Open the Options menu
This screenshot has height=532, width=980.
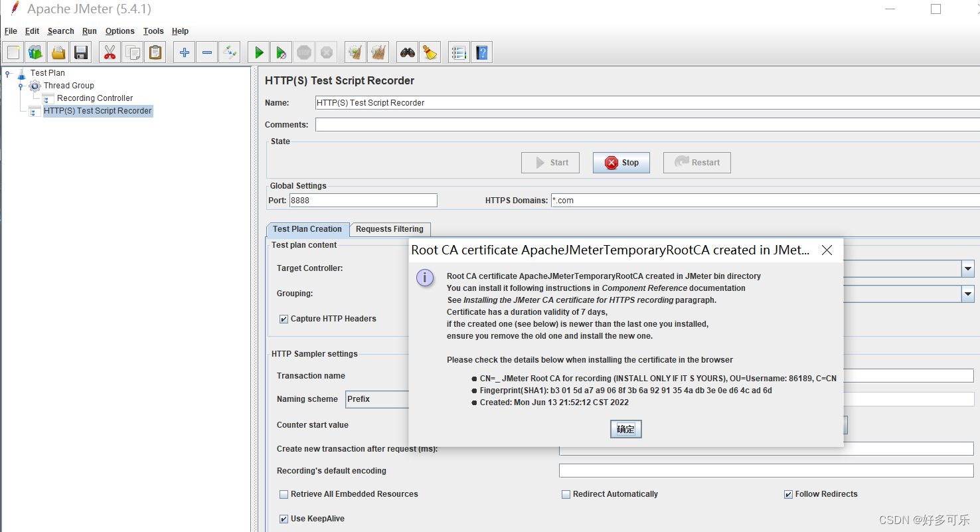120,31
